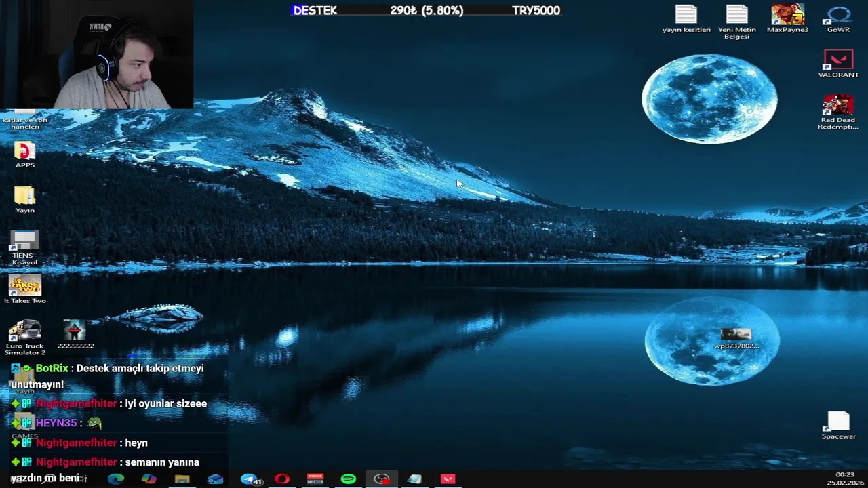This screenshot has height=488, width=868.
Task: Open Yeni Metin Belgesi file
Action: tap(736, 22)
